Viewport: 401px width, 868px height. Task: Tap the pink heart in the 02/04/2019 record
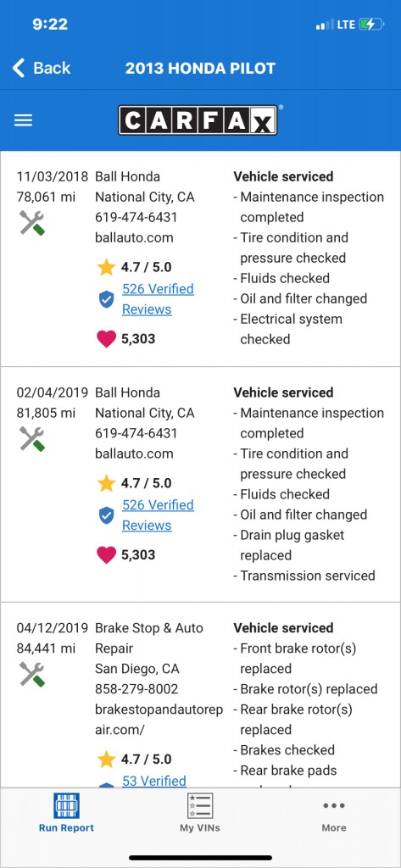[106, 554]
